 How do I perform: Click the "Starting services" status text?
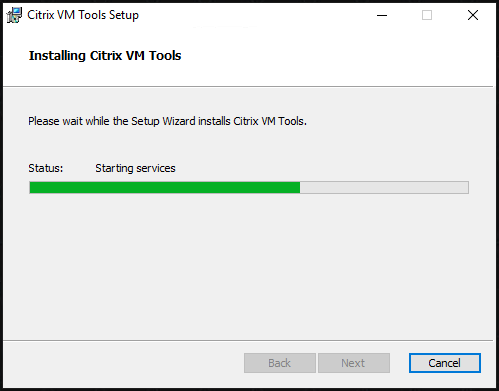point(135,168)
